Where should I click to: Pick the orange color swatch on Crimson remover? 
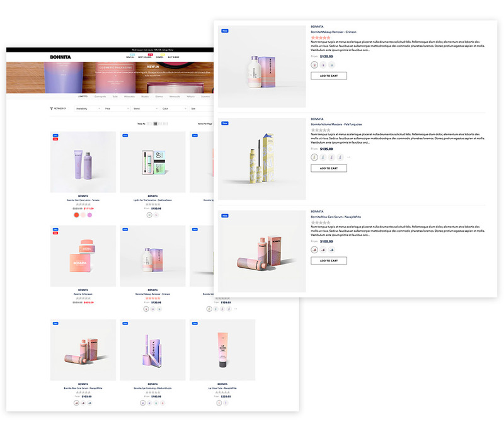(146, 309)
